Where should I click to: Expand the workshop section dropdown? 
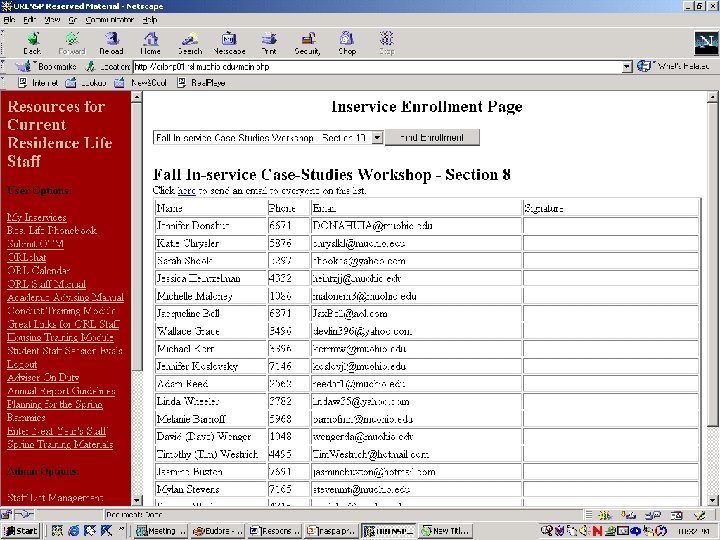coord(377,137)
